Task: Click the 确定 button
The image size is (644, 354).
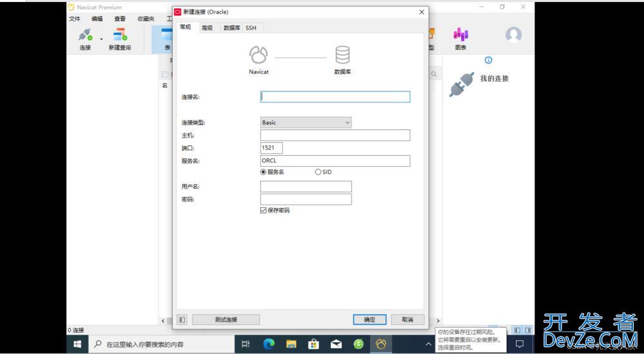Action: (370, 319)
